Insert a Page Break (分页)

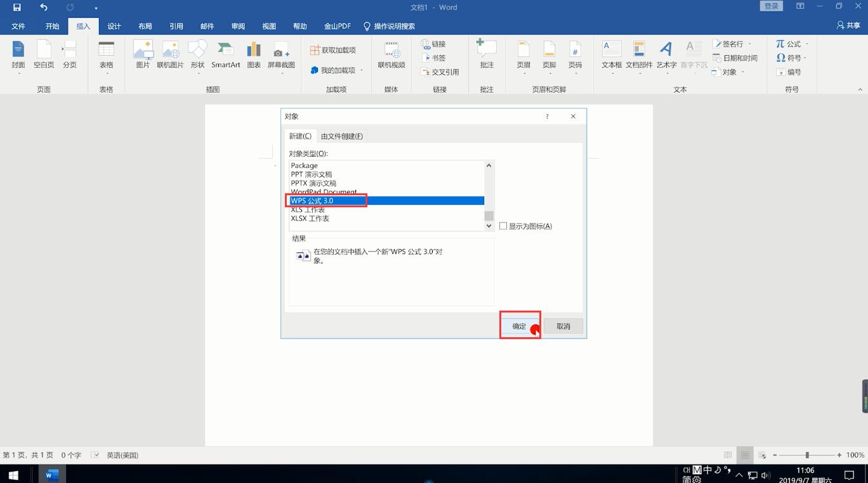(x=69, y=56)
